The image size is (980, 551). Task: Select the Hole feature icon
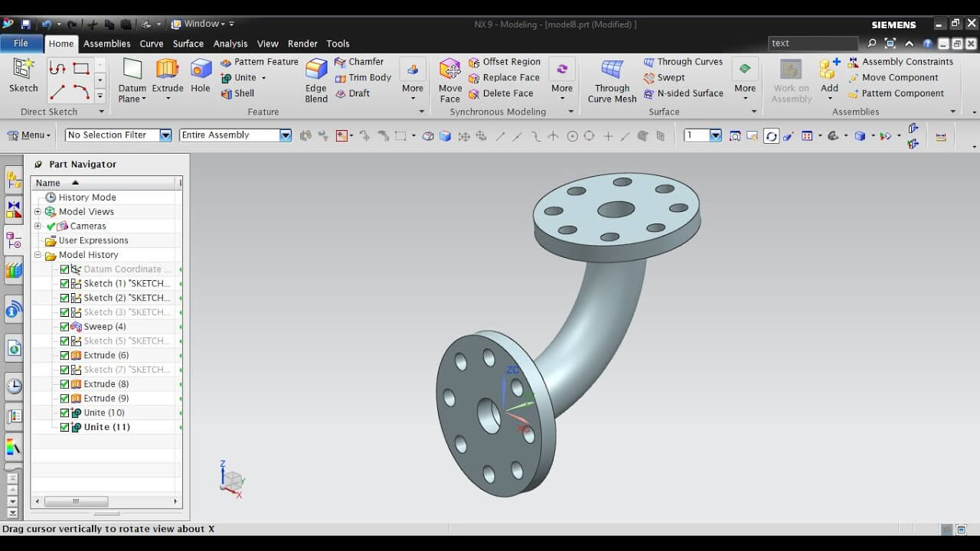[201, 68]
